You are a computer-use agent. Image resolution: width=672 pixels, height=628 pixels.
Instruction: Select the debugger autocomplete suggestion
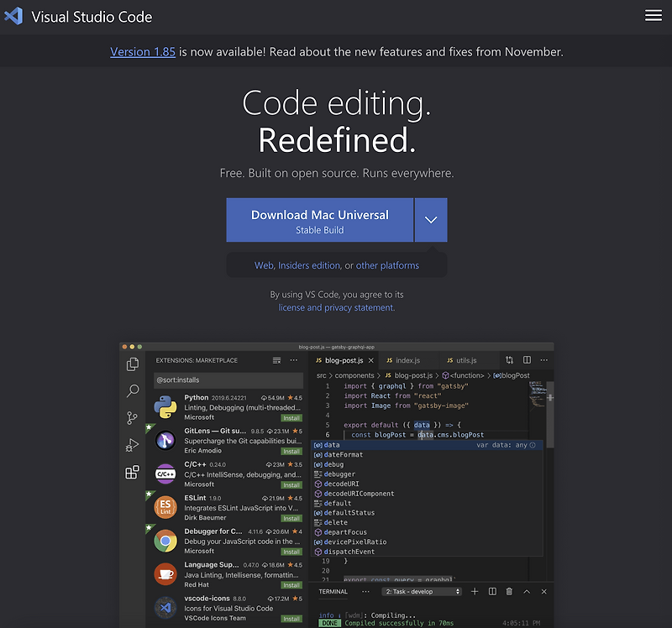pos(428,474)
